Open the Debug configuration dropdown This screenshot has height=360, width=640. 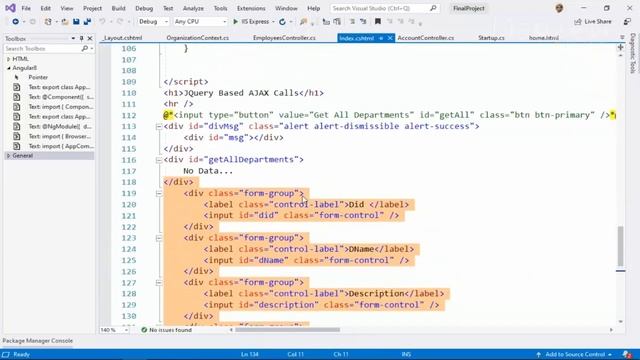[153, 22]
